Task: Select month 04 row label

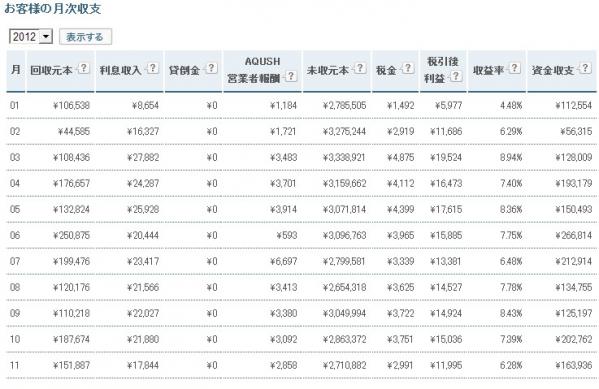Action: [x=15, y=183]
